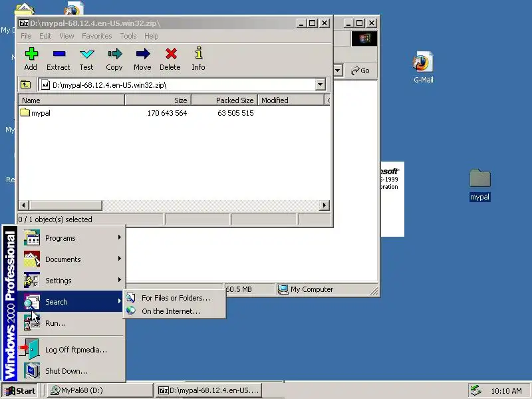532x399 pixels.
Task: Choose Log Off ftpmedia in Start menu
Action: coord(72,350)
